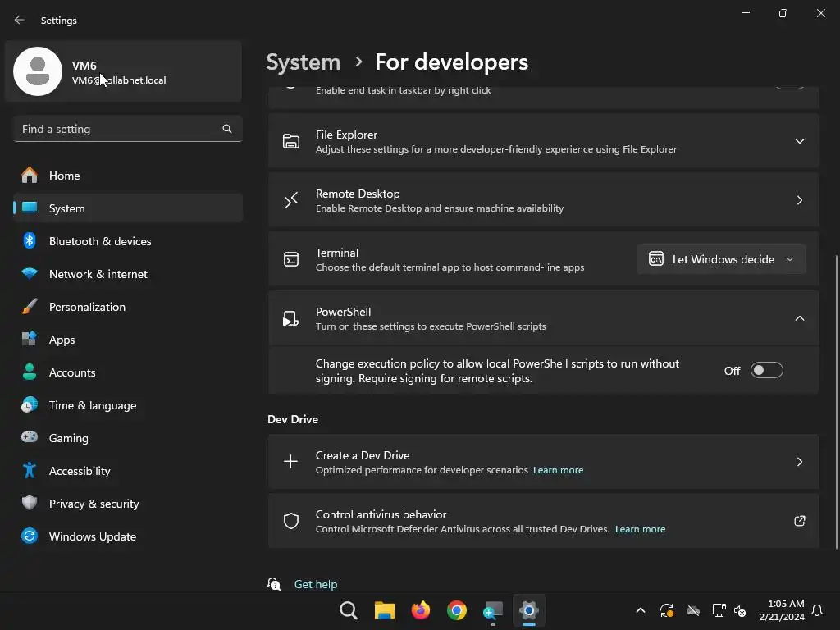Image resolution: width=840 pixels, height=630 pixels.
Task: Open File Explorer from the taskbar
Action: pos(385,610)
